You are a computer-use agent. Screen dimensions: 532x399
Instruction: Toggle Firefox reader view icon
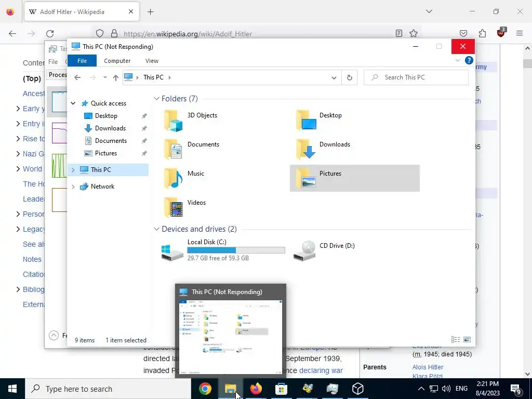[399, 33]
